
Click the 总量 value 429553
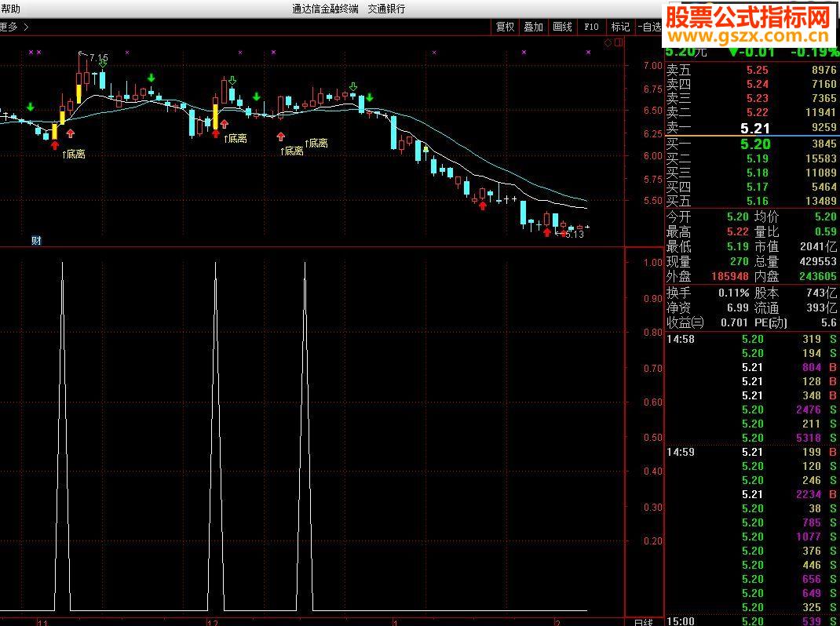tap(817, 262)
